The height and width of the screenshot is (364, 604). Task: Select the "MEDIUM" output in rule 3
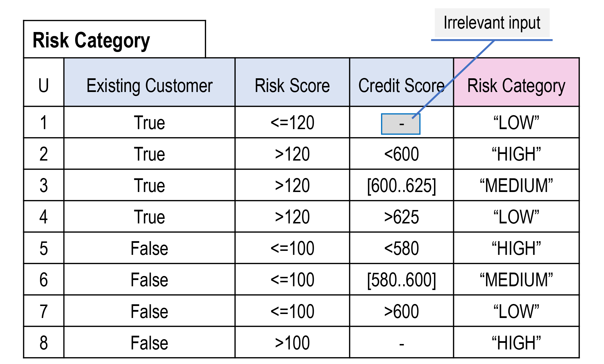click(x=516, y=185)
